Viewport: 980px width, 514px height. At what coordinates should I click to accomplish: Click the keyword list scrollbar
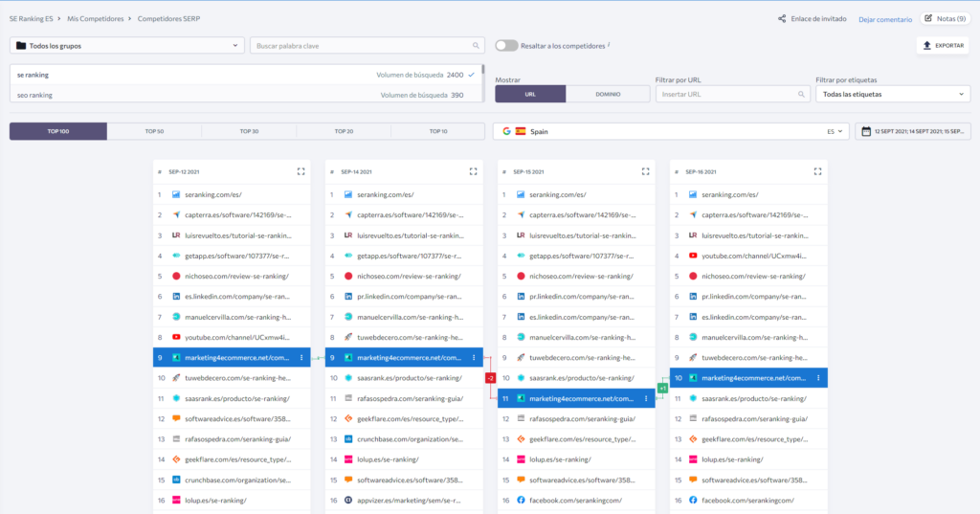[x=483, y=70]
